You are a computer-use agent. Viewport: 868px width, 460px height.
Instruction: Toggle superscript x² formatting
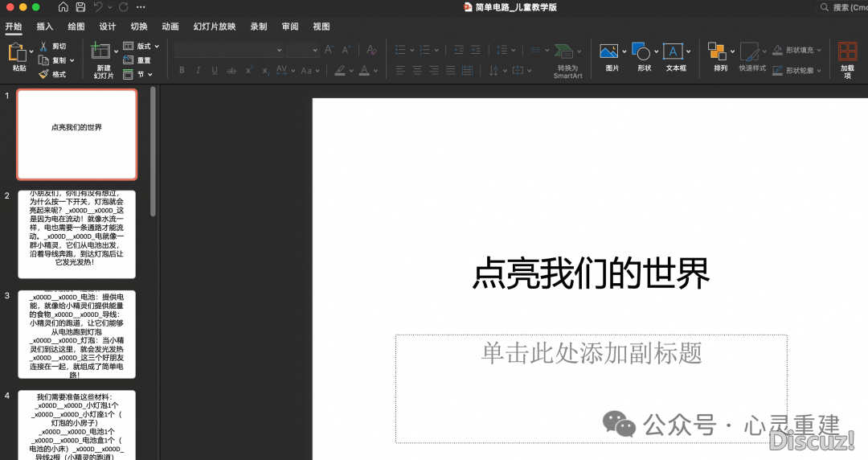249,71
